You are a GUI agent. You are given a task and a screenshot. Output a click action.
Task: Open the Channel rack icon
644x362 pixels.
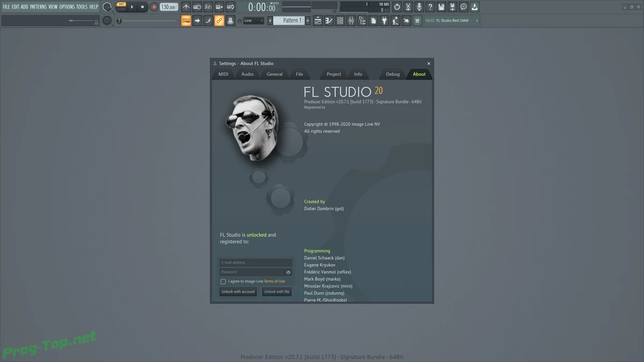click(340, 20)
